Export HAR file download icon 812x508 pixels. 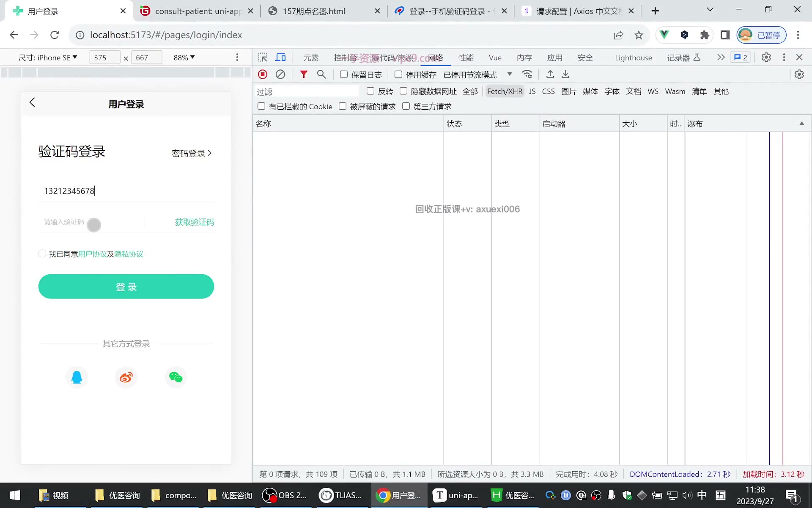click(x=565, y=75)
